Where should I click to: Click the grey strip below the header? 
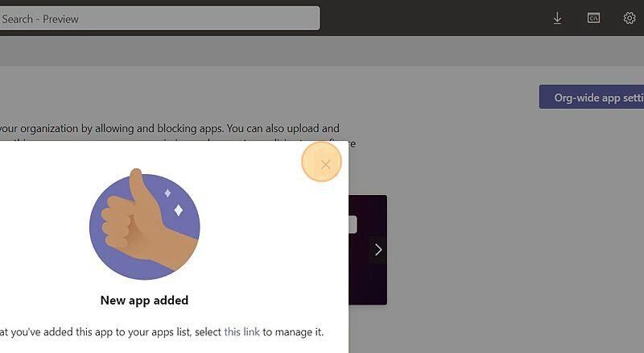[322, 51]
